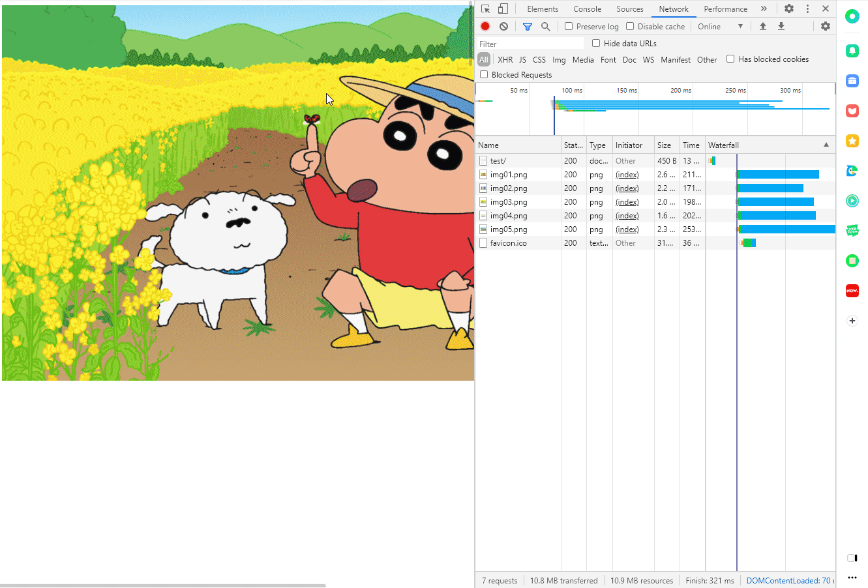Open (index) initiator link for img02.png
868x588 pixels.
coord(627,188)
